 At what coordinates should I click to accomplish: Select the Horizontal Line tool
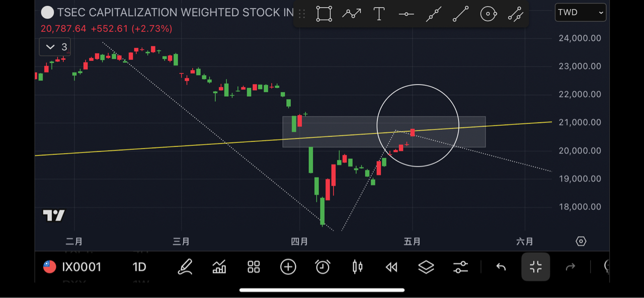406,14
